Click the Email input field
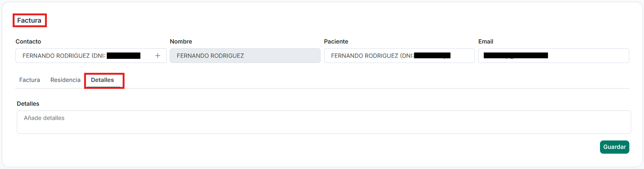This screenshot has height=169, width=644. click(x=587, y=56)
